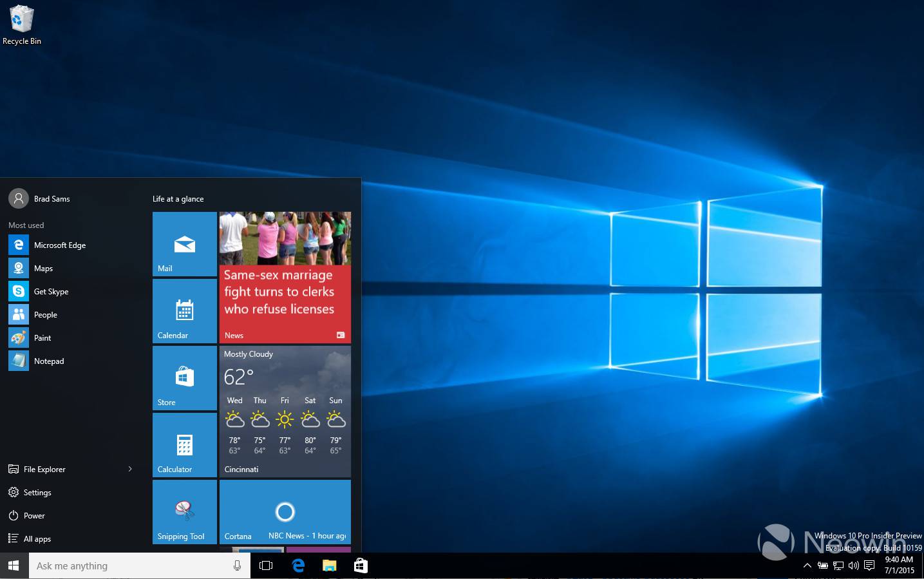Open the Mail tile
This screenshot has width=924, height=579.
pos(185,244)
